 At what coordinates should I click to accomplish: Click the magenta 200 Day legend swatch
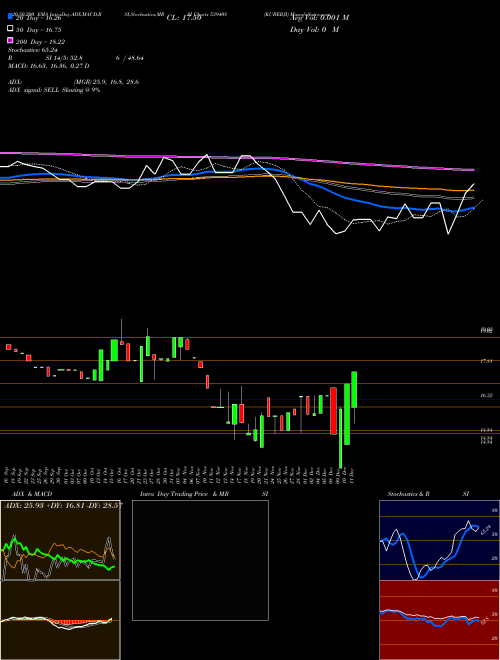(x=10, y=41)
